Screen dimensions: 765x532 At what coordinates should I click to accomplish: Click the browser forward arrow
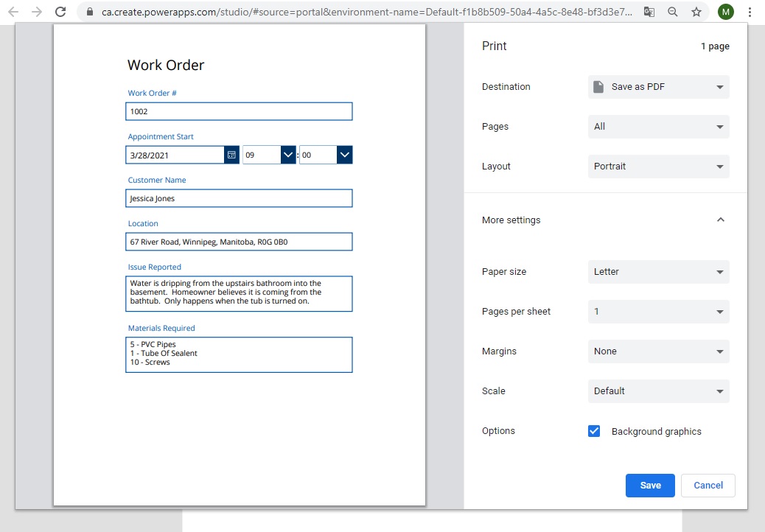tap(36, 12)
